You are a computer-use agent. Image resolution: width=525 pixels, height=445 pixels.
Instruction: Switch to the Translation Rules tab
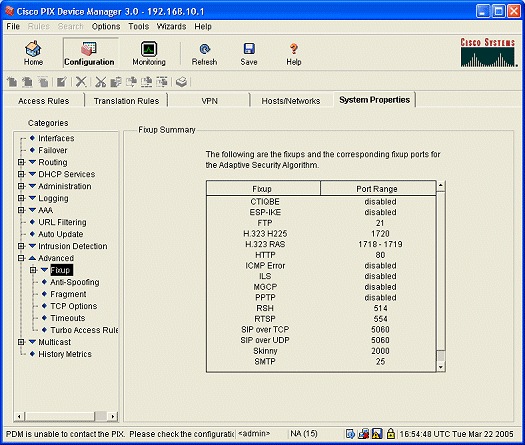click(127, 101)
